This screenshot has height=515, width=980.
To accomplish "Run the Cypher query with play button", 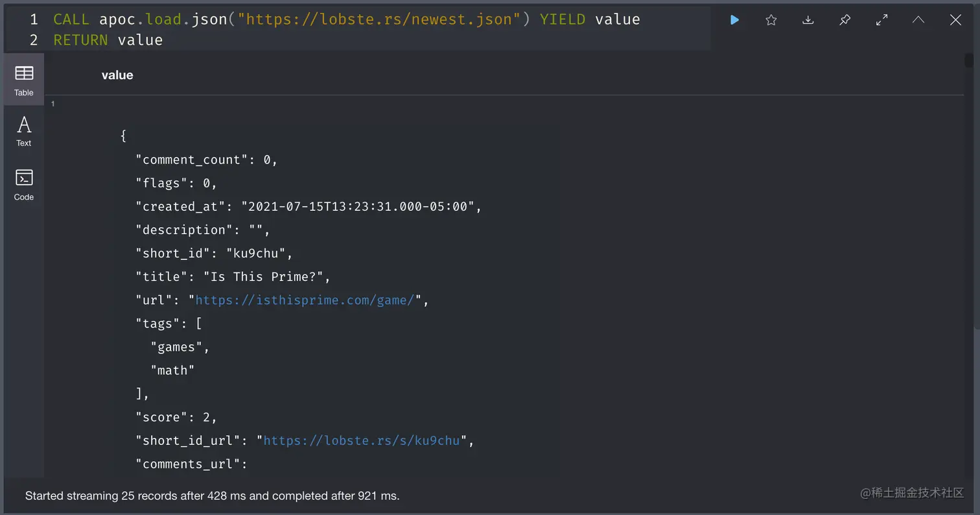I will coord(734,20).
